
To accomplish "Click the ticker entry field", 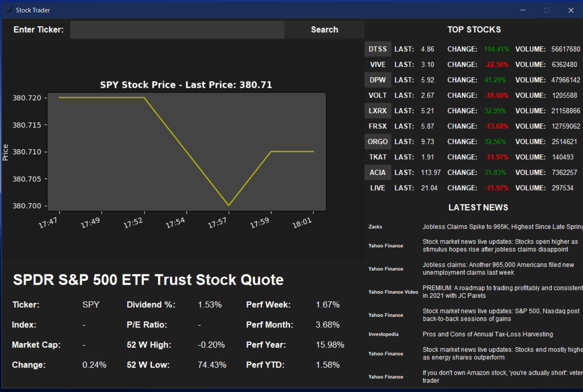I will coord(177,30).
